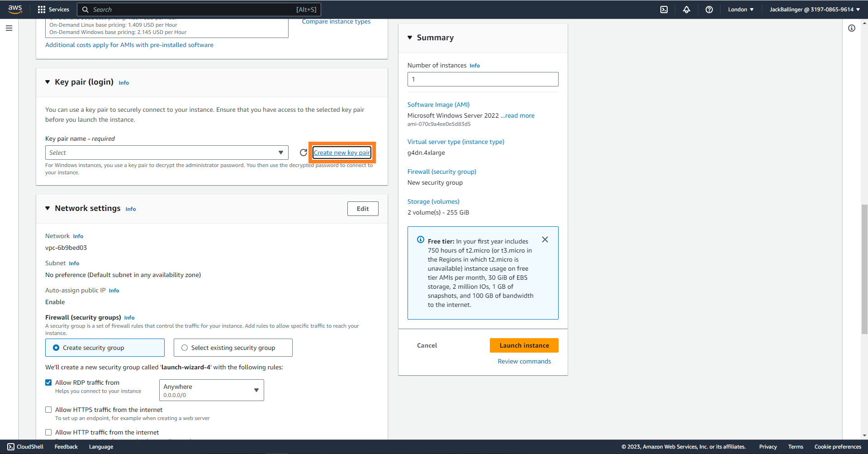The width and height of the screenshot is (868, 454).
Task: Open the Services grid menu
Action: point(53,10)
